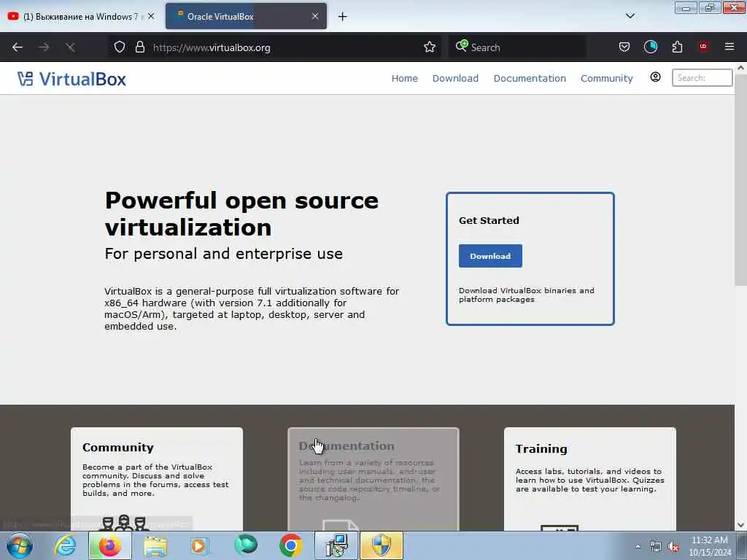
Task: Select the Oracle VirtualBox tab
Action: (246, 16)
